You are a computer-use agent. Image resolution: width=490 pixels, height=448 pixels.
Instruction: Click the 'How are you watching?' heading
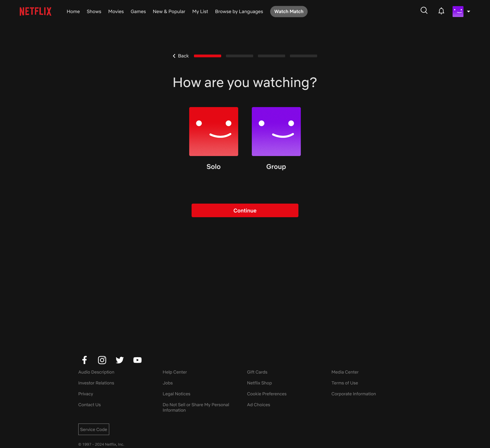point(245,83)
